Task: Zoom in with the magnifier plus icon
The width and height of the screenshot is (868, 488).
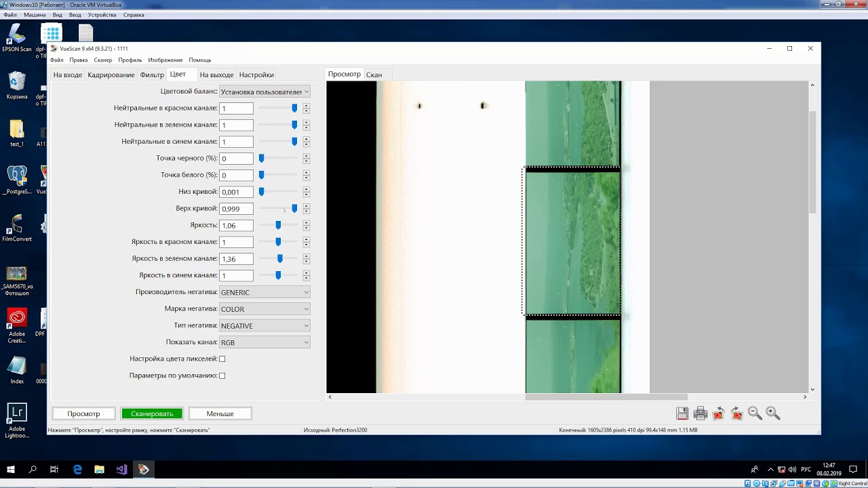Action: pyautogui.click(x=772, y=413)
